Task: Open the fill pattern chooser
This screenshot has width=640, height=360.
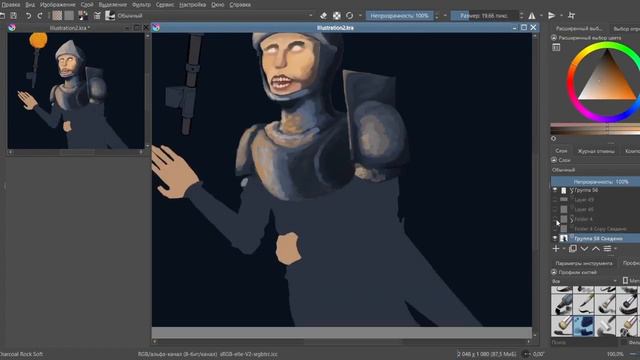Action: tap(69, 16)
